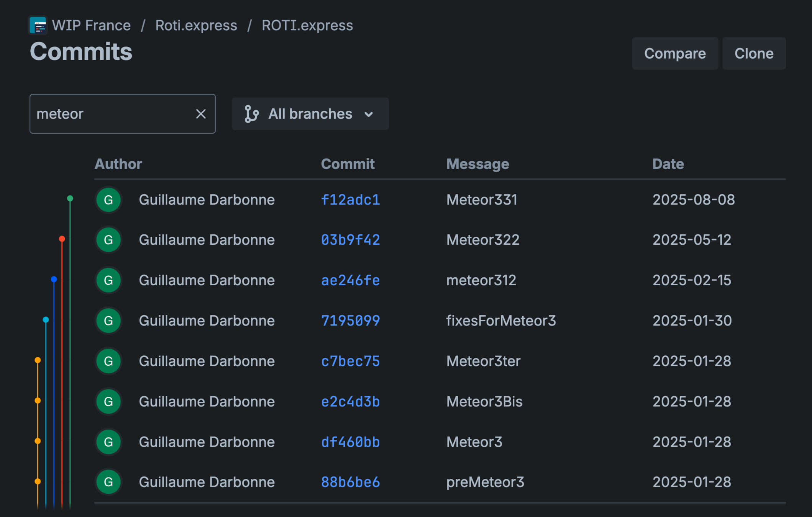Click the branch icon in the All branches selector

[x=251, y=114]
